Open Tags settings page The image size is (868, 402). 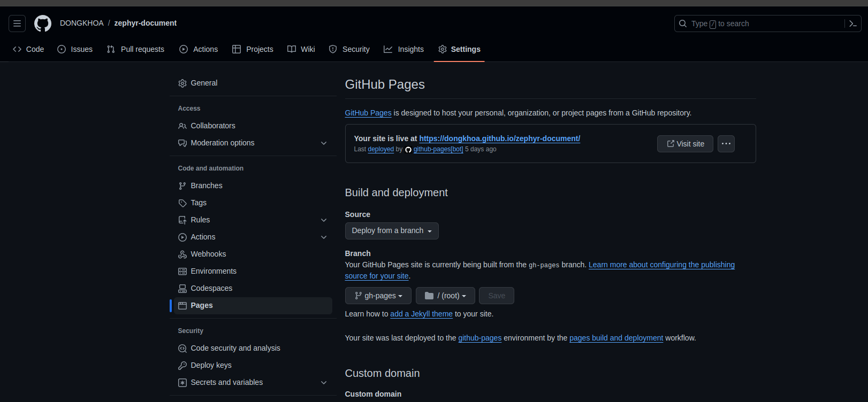(253, 203)
